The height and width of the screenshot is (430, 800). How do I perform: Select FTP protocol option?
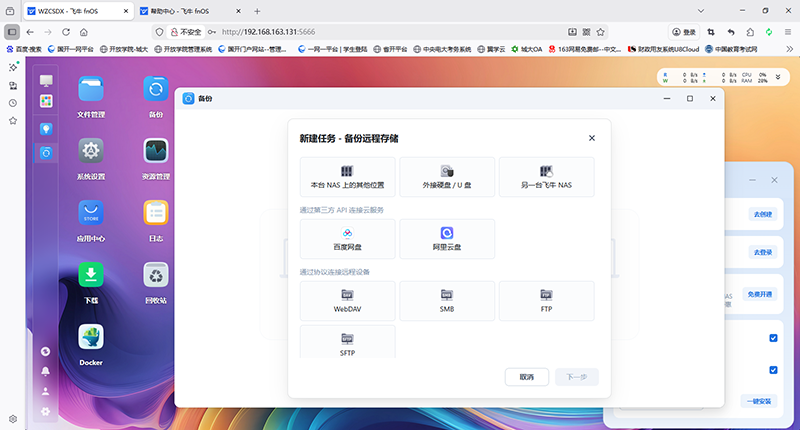[546, 301]
